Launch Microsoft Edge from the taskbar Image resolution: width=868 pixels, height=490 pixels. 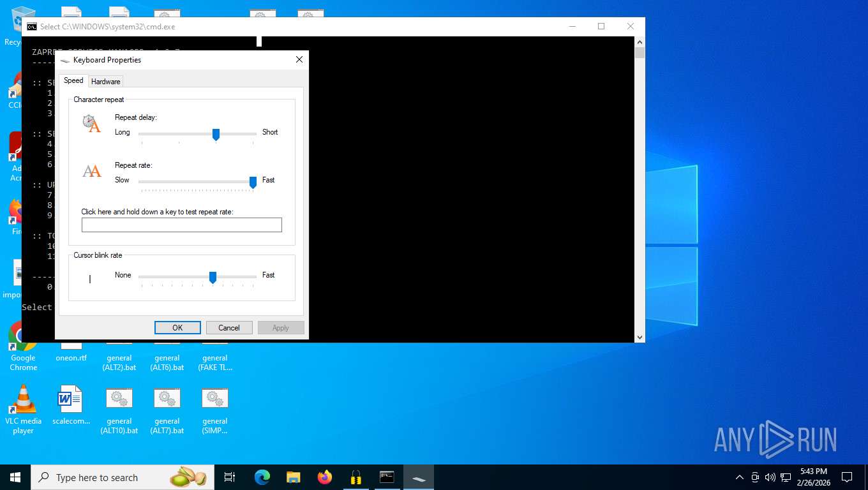(x=262, y=477)
